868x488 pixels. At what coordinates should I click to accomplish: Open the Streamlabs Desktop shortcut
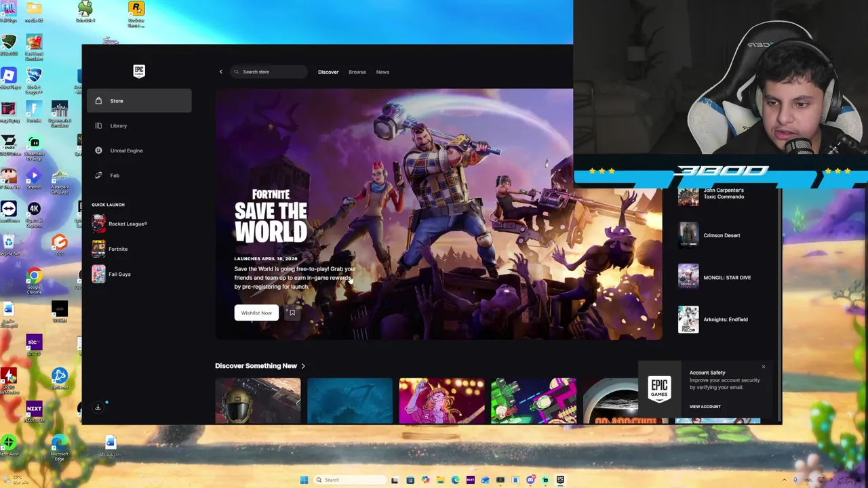click(x=34, y=147)
